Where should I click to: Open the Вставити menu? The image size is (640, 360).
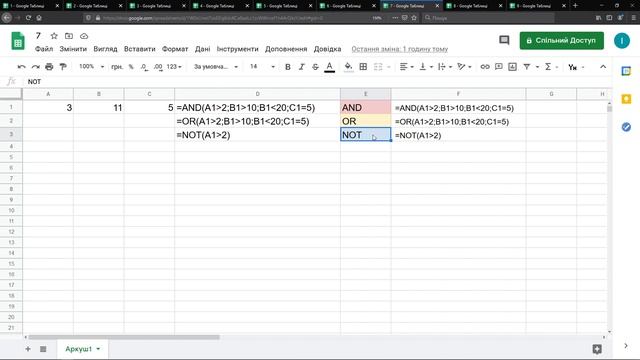(x=140, y=49)
